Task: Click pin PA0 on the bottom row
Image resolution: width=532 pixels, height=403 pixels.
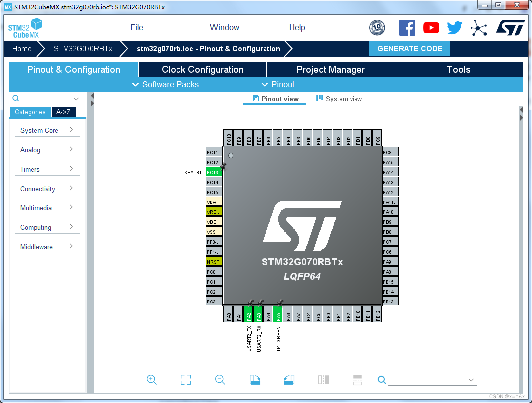Action: (x=229, y=314)
